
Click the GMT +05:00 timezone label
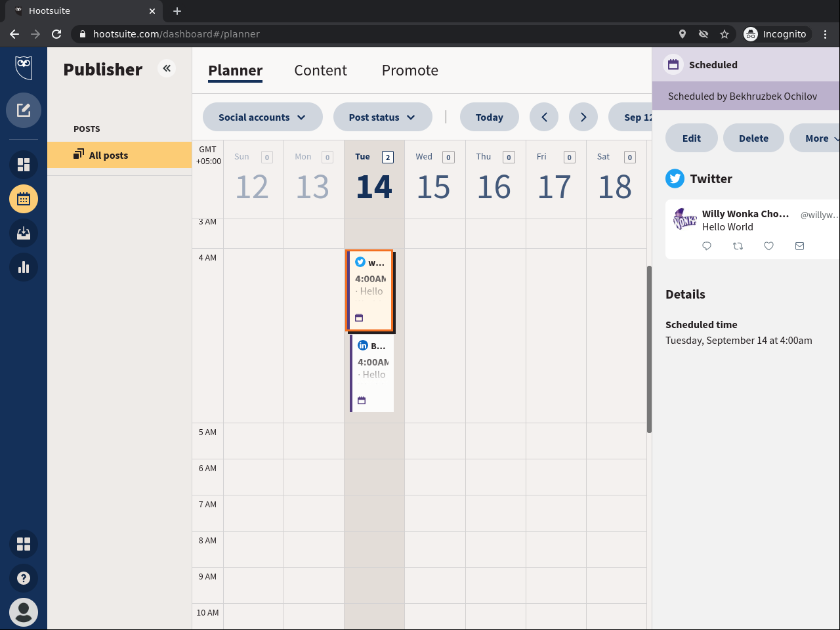(208, 156)
